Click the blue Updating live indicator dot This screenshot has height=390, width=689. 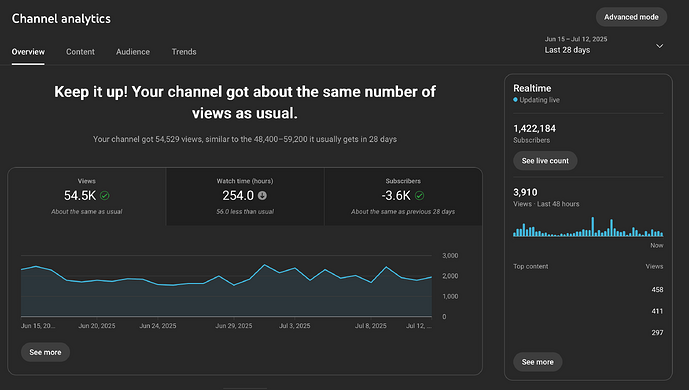515,100
